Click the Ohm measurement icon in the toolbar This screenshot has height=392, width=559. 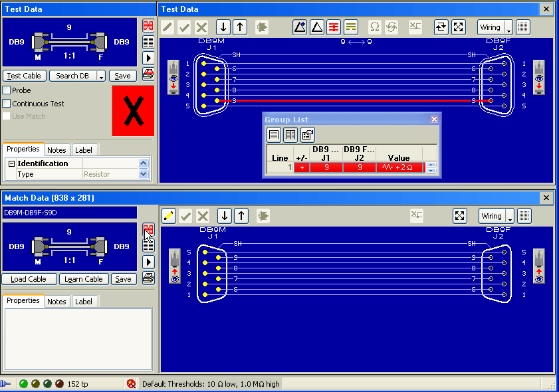point(374,27)
